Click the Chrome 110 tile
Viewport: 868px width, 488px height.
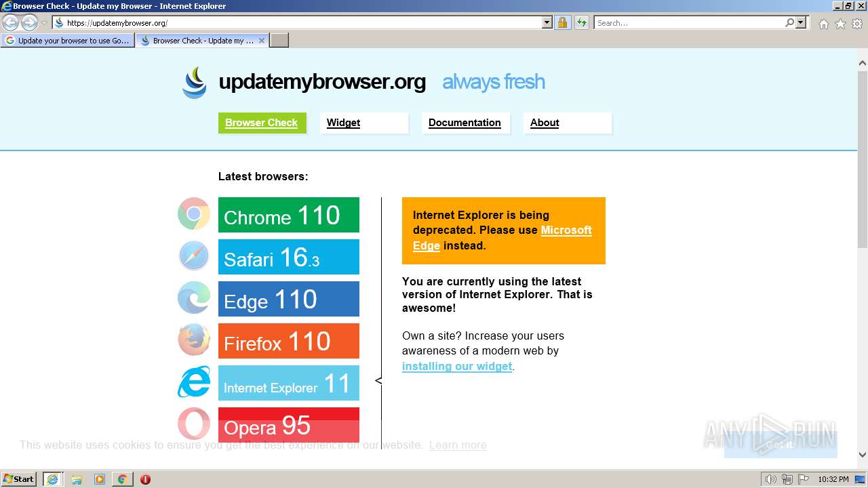point(289,215)
